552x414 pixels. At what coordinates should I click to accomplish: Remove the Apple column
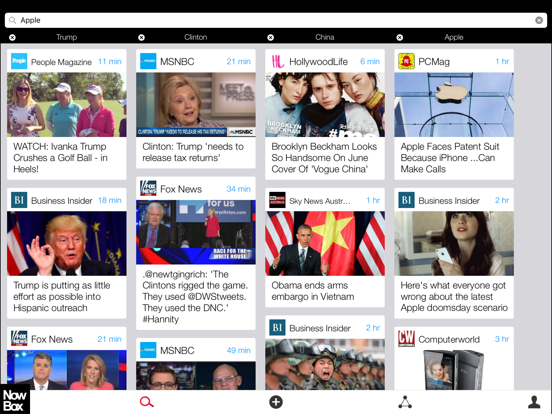[400, 37]
